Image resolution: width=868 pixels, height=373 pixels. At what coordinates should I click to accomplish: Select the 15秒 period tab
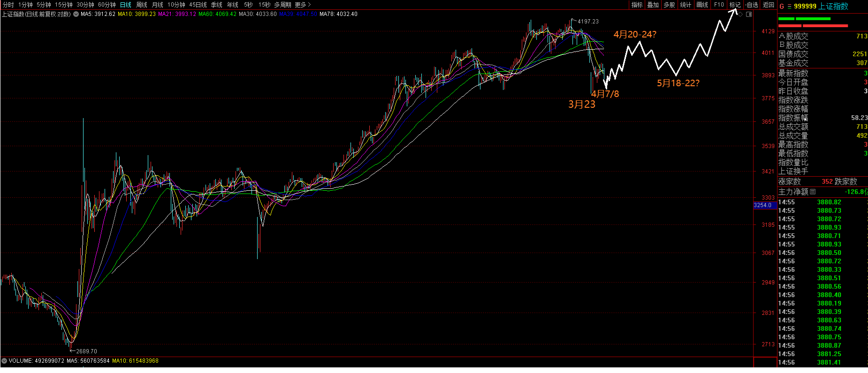coord(264,5)
